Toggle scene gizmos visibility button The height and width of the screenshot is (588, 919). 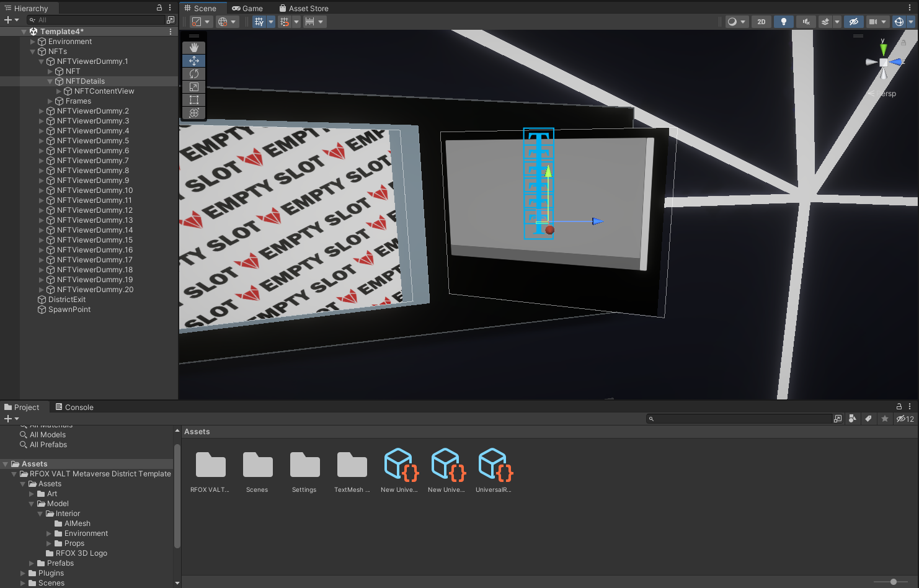(x=899, y=22)
